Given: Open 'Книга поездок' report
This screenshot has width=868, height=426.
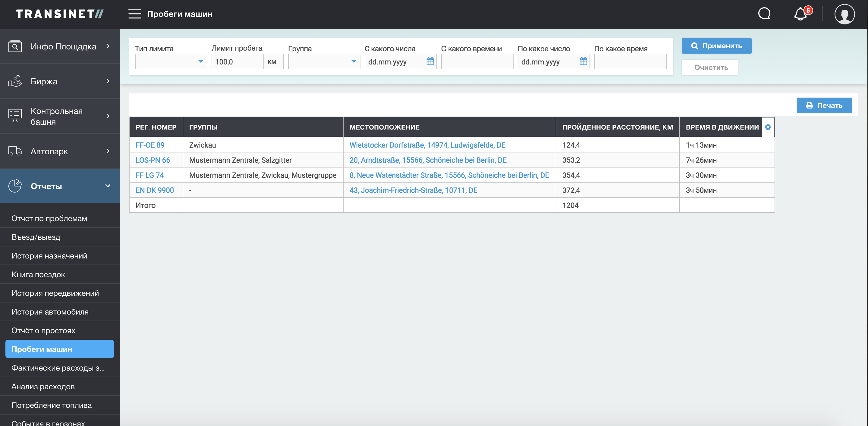Looking at the screenshot, I should (38, 274).
